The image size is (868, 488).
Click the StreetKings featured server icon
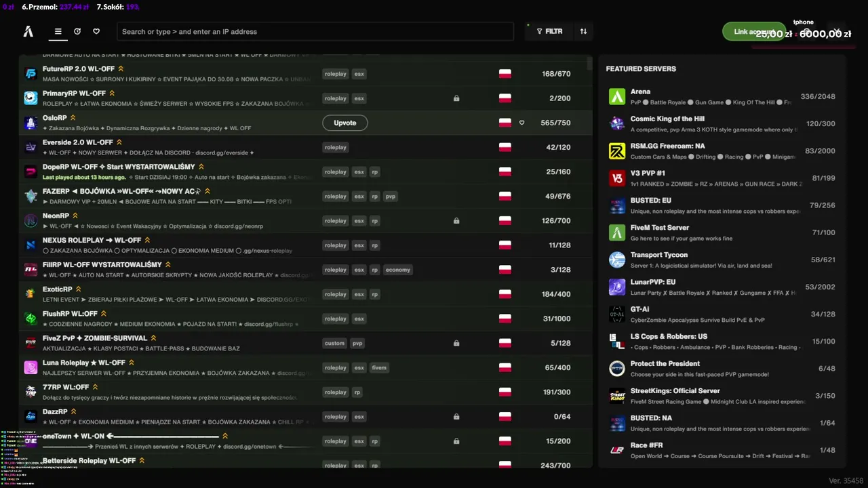617,396
